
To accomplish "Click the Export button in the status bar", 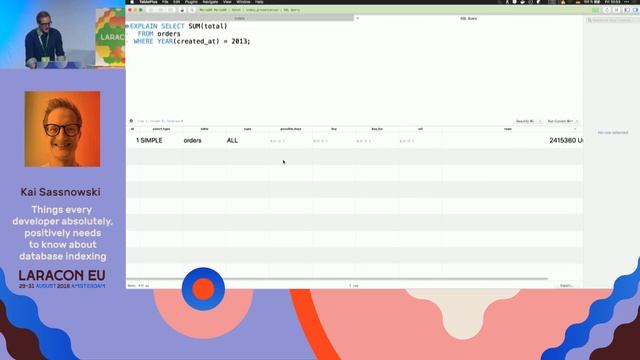I will (x=567, y=286).
